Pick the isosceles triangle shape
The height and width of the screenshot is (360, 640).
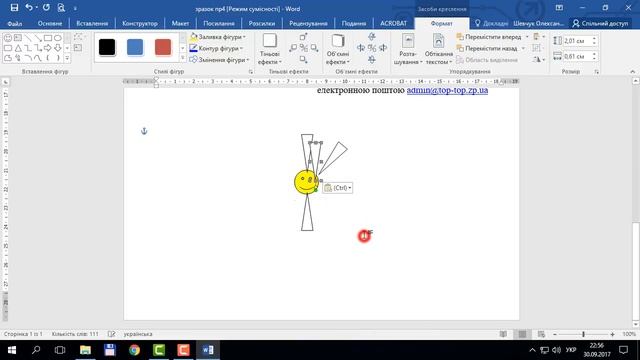click(x=18, y=48)
